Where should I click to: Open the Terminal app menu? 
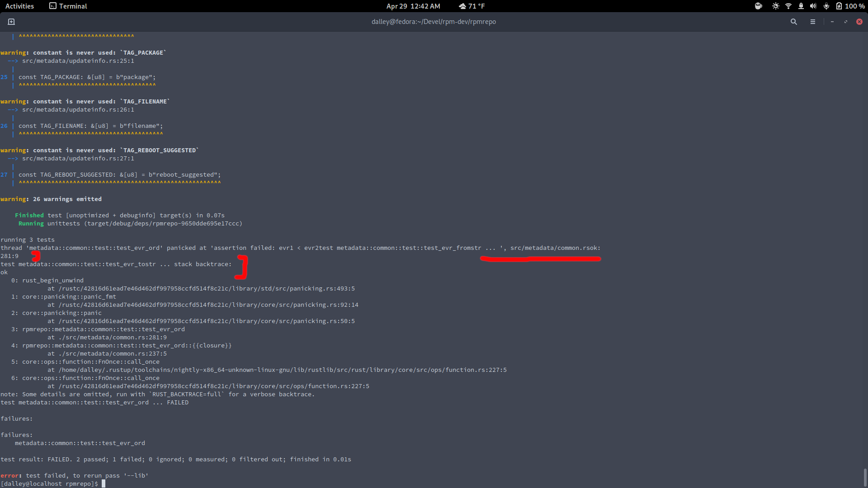pyautogui.click(x=68, y=6)
